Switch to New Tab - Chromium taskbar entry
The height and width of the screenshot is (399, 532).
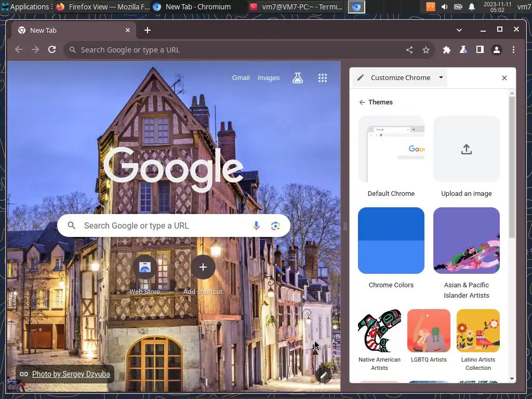pos(192,6)
